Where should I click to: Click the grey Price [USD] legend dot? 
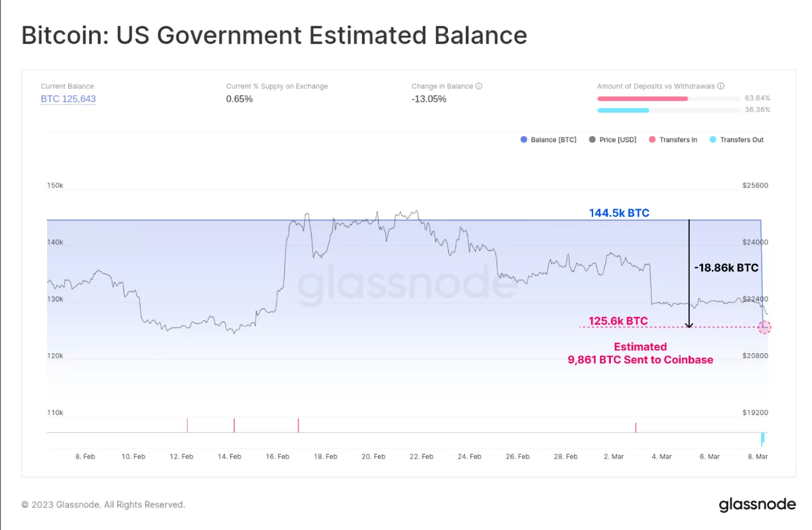[x=592, y=140]
